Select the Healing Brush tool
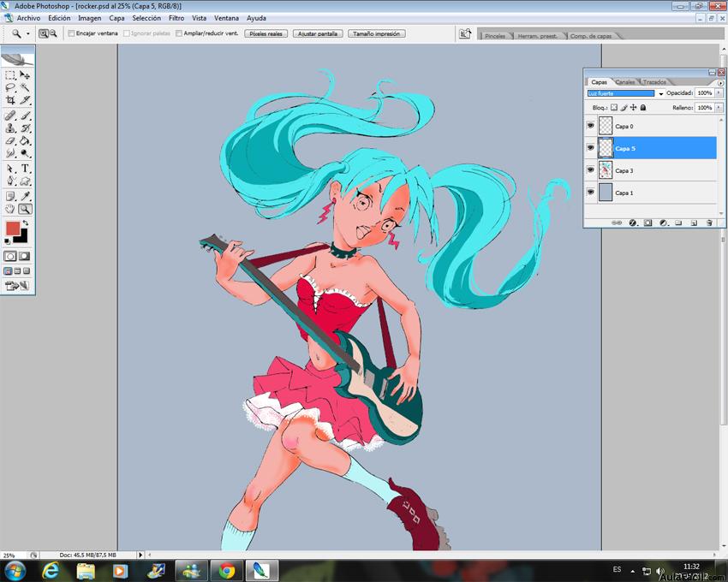 10,116
